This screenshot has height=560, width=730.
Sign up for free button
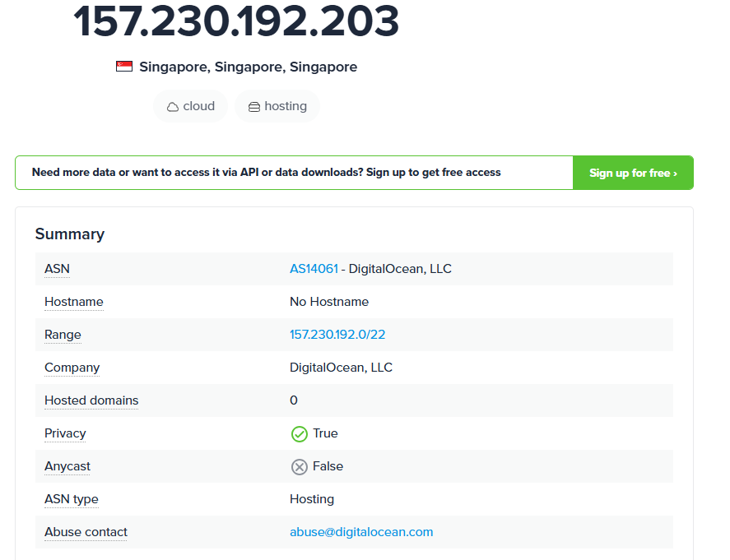(x=633, y=173)
